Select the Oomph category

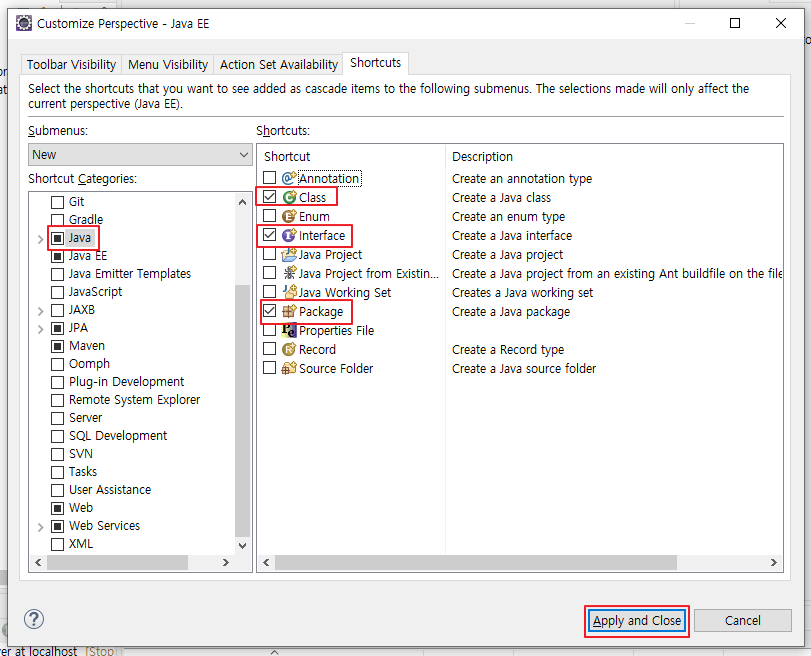[x=89, y=364]
